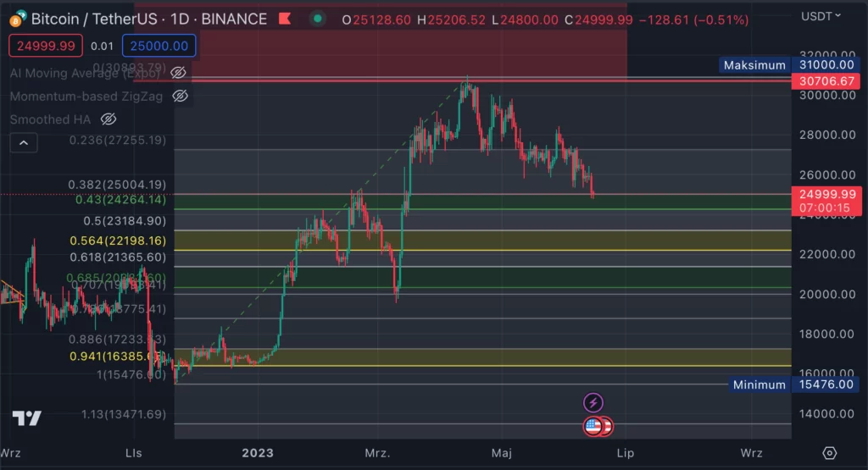Toggle visibility of Momentum-based ZigZag
868x470 pixels.
[x=180, y=97]
